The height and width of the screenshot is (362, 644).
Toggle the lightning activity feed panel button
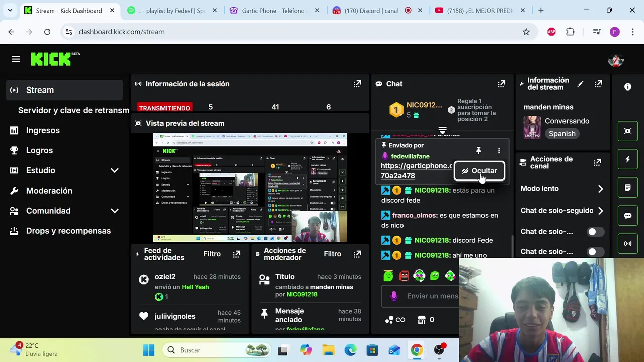[x=628, y=159]
